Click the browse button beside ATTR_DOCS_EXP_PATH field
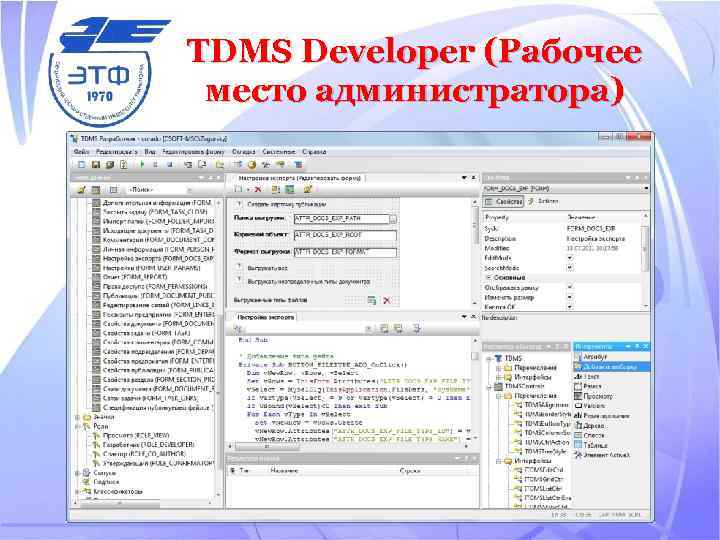The width and height of the screenshot is (720, 540). coord(393,219)
